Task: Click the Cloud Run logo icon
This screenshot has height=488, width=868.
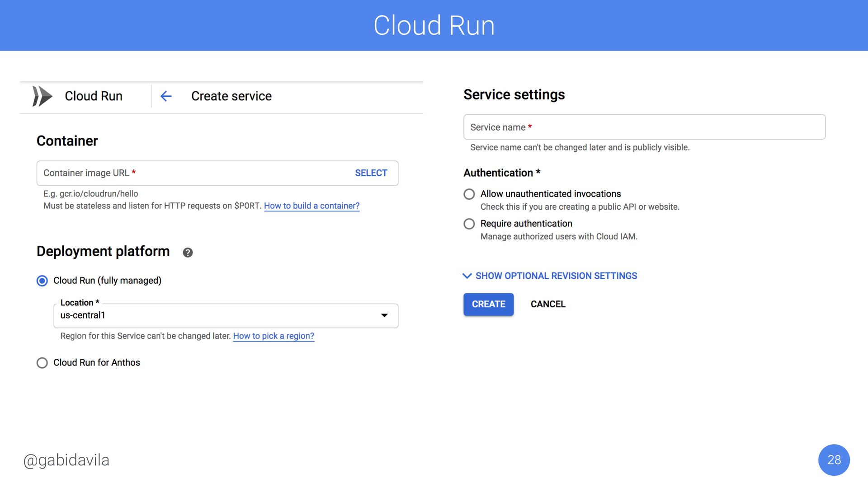Action: pos(42,96)
